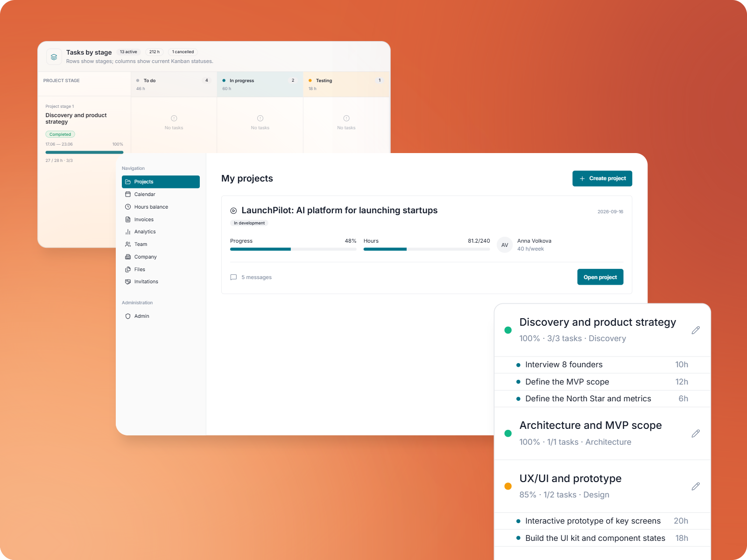The image size is (747, 560).
Task: Click the Open project button
Action: (x=600, y=277)
